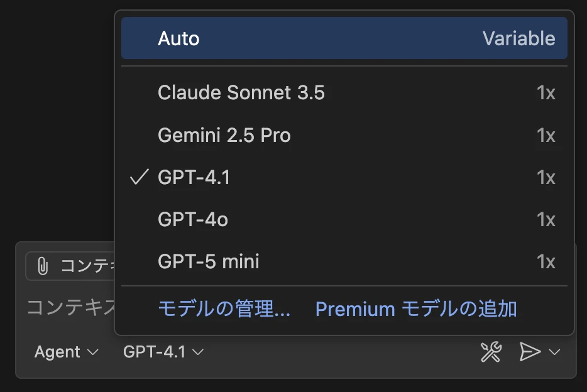The width and height of the screenshot is (587, 392).
Task: Send the message with the arrow icon
Action: coord(530,352)
